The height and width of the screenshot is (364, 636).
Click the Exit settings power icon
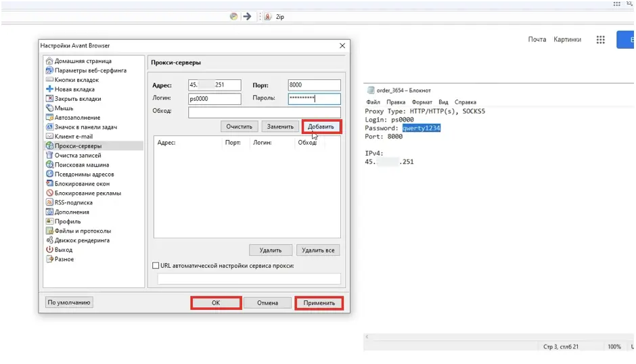coord(49,250)
